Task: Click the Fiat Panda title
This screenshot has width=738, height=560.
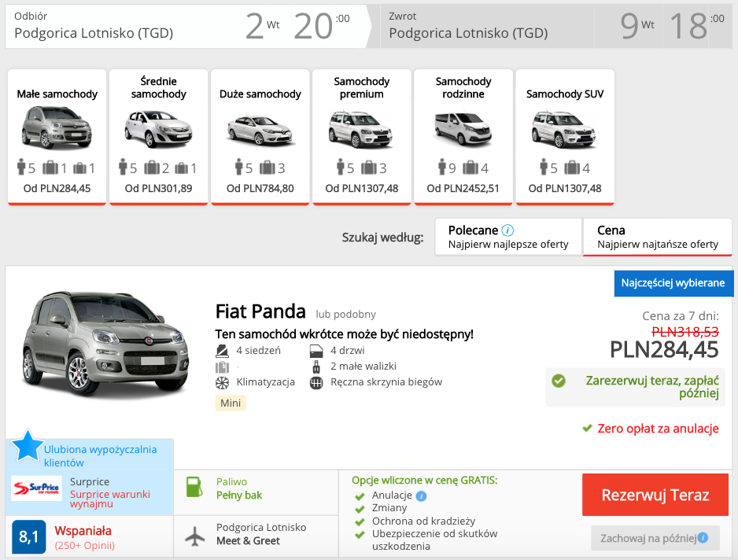Action: (x=260, y=311)
